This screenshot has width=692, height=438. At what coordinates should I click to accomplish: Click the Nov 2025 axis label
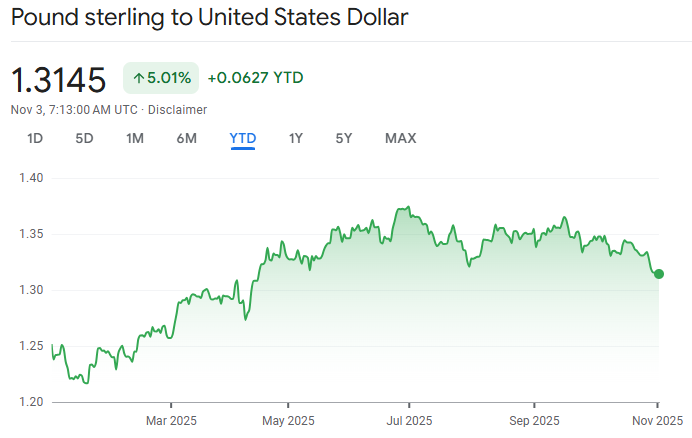(x=657, y=419)
